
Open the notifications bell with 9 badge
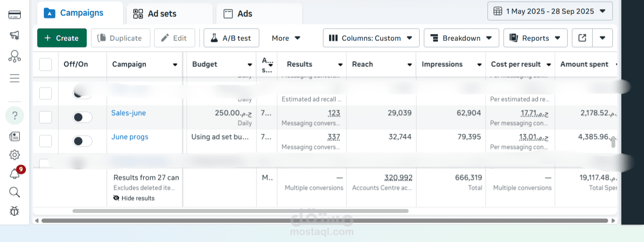pyautogui.click(x=16, y=173)
